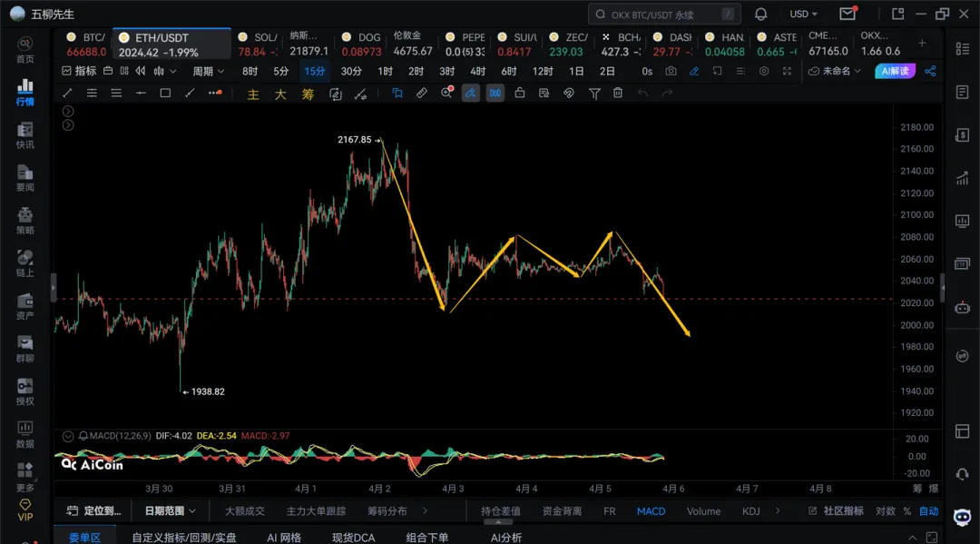Image resolution: width=980 pixels, height=544 pixels.
Task: Open the USD currency dropdown
Action: click(803, 14)
